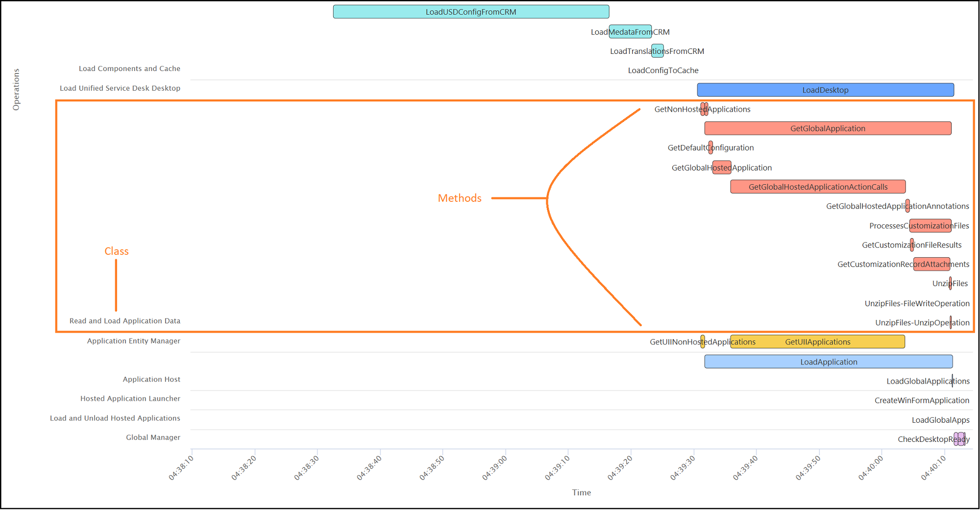The width and height of the screenshot is (980, 510).
Task: Click the 04:39:20 time tick label
Action: 620,468
